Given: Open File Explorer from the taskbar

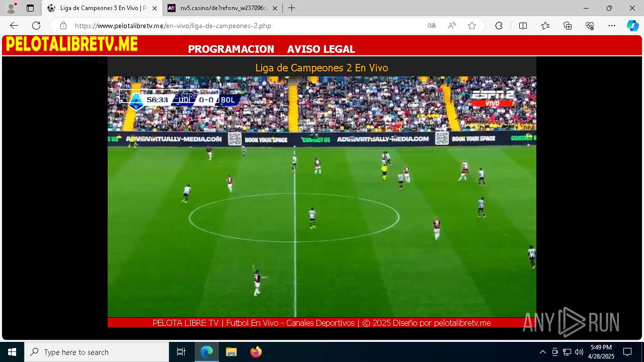Looking at the screenshot, I should tap(231, 352).
